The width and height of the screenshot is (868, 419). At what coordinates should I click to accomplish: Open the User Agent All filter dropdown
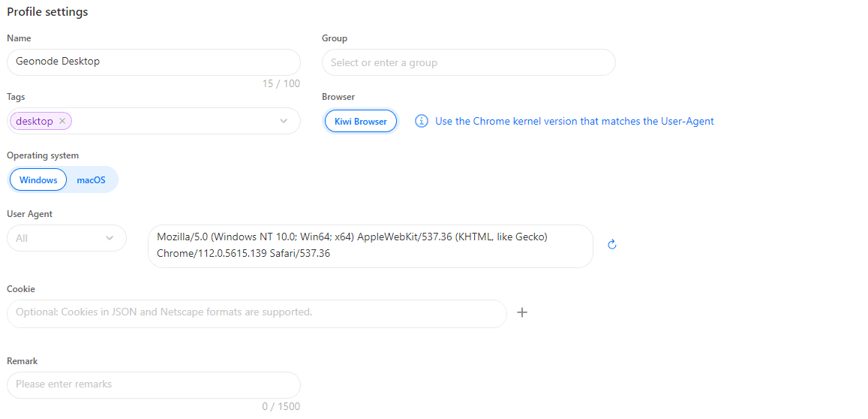tap(67, 238)
